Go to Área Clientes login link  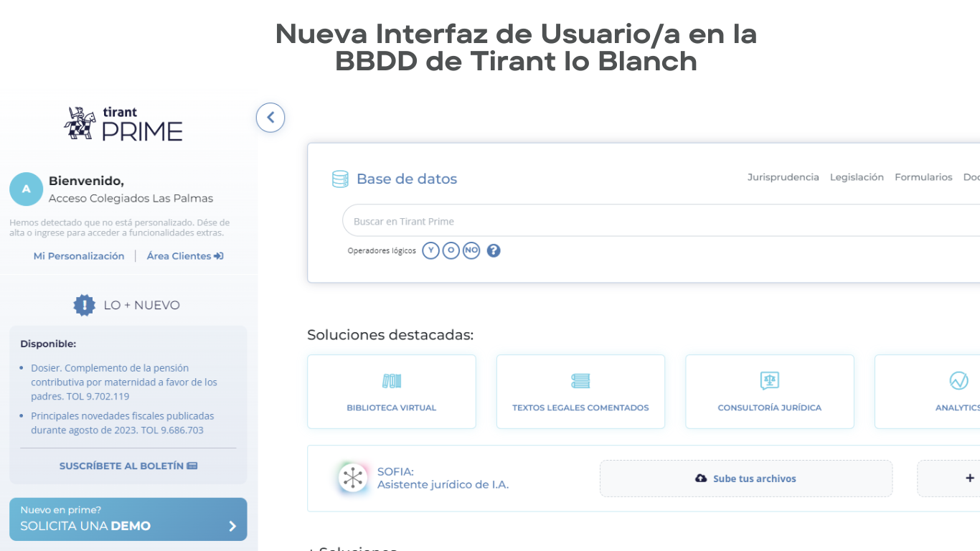185,256
